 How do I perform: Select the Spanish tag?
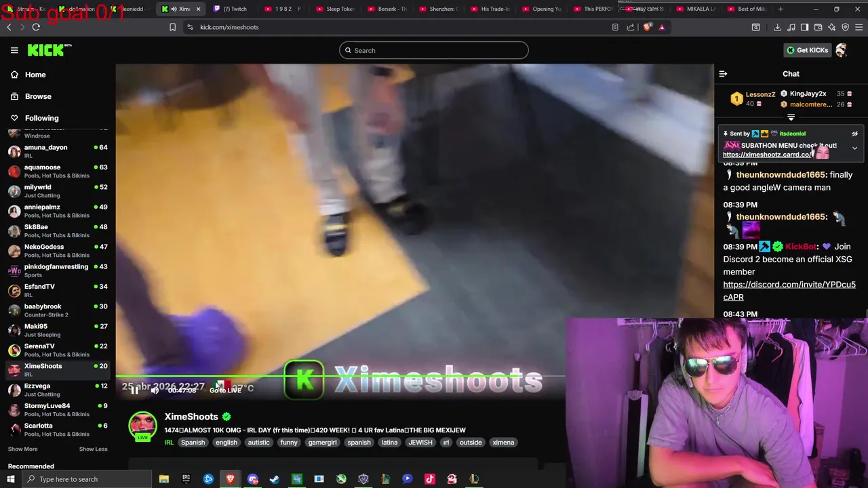pos(193,443)
